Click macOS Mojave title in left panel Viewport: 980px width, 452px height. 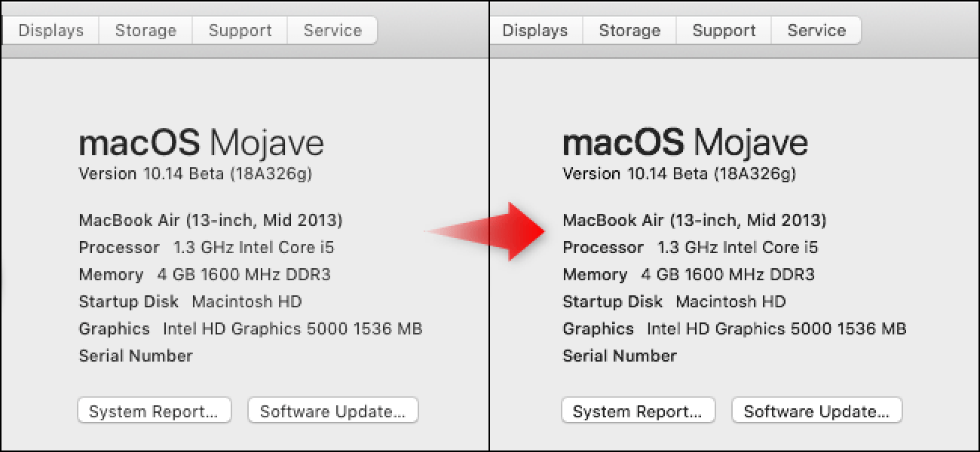[201, 142]
